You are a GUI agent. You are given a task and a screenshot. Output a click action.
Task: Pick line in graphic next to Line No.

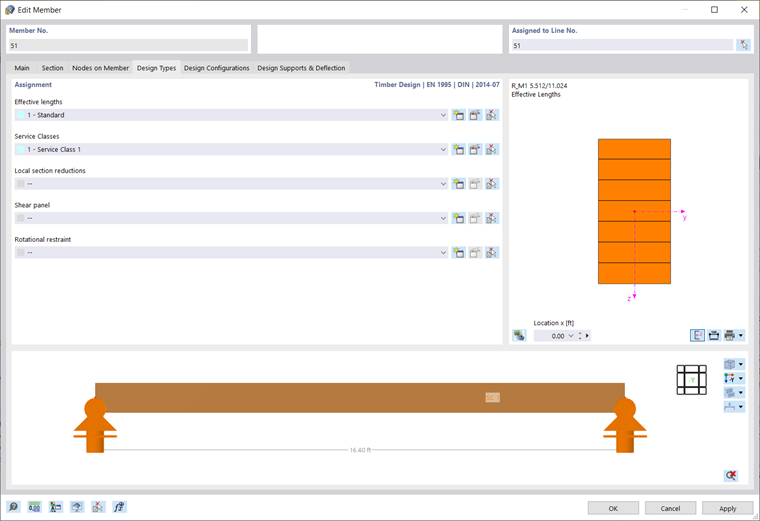(744, 45)
